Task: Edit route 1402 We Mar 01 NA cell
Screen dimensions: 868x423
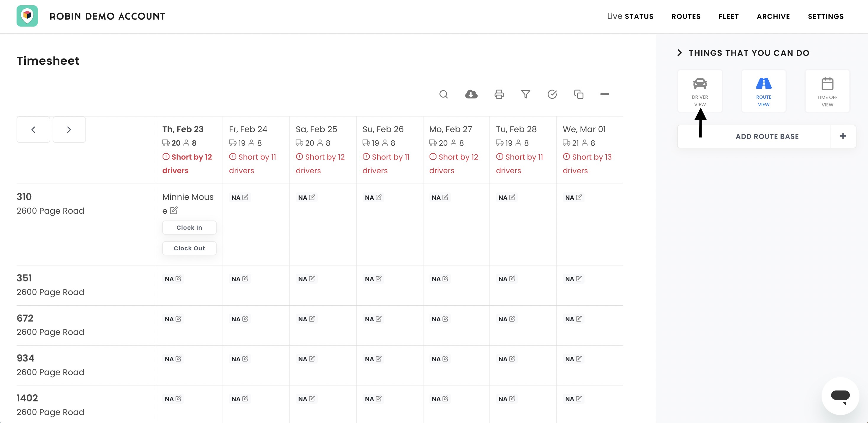Action: pyautogui.click(x=574, y=399)
